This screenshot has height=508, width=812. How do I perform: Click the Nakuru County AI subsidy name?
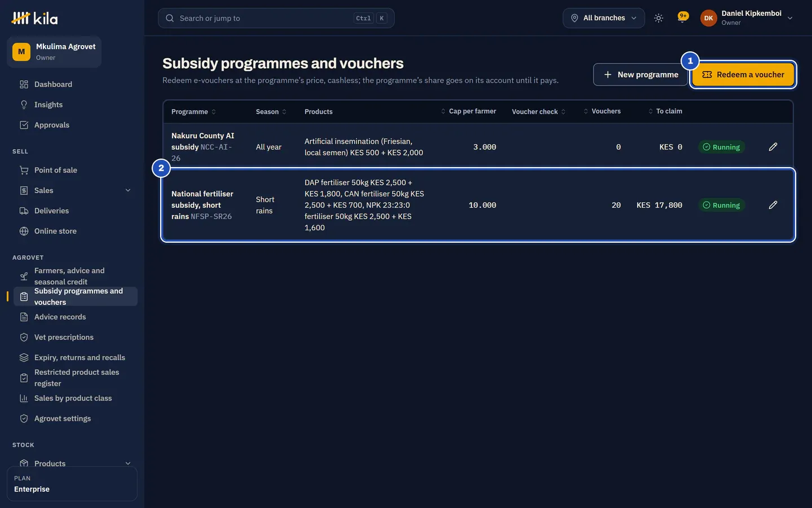pos(202,141)
